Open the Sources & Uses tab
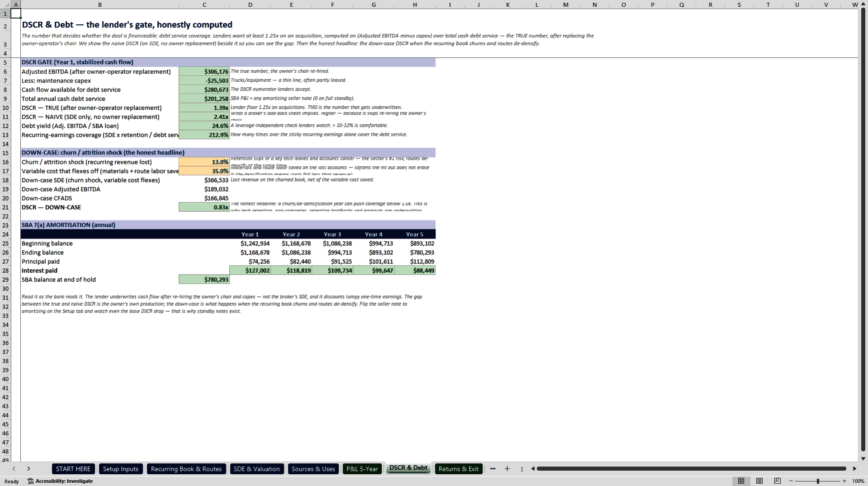The image size is (868, 486). click(313, 469)
